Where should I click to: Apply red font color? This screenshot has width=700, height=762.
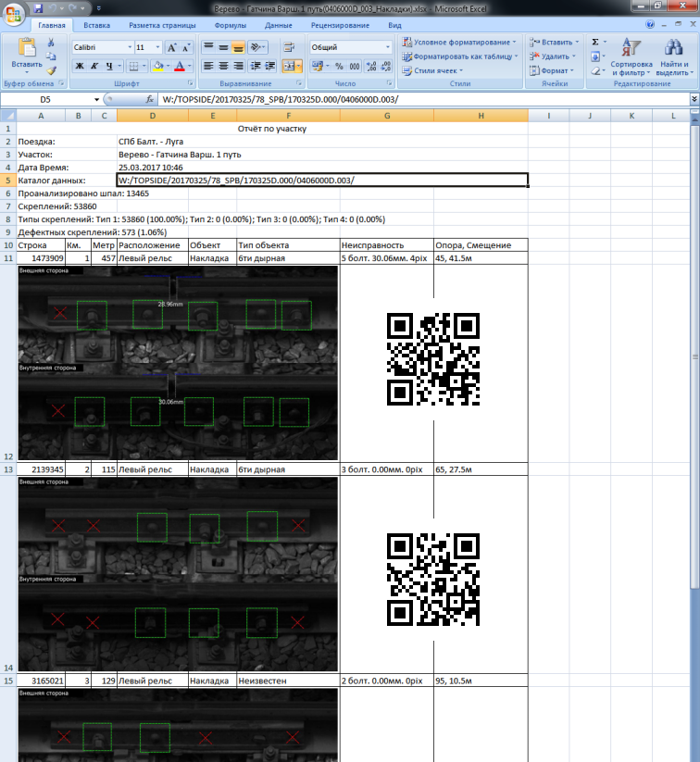[180, 66]
